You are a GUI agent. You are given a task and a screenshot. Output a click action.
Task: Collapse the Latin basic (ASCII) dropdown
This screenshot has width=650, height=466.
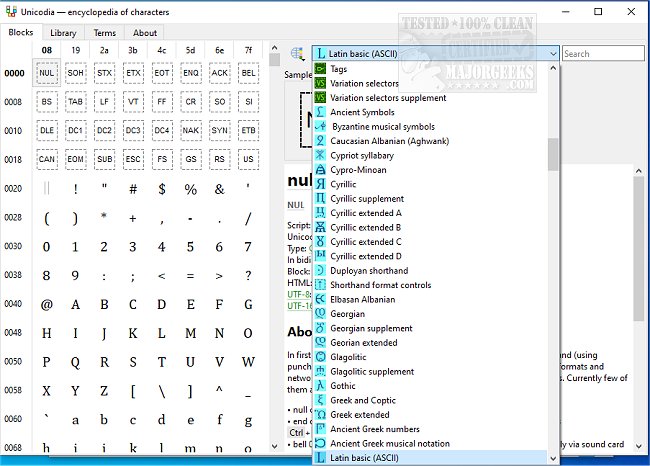pyautogui.click(x=552, y=54)
